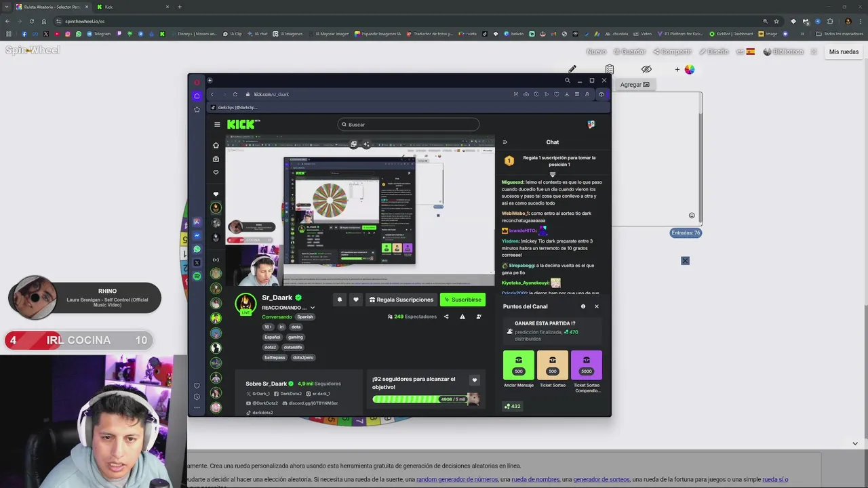Screen dimensions: 868x488
Task: Follow Sr_Daark with the heart button
Action: (x=355, y=300)
